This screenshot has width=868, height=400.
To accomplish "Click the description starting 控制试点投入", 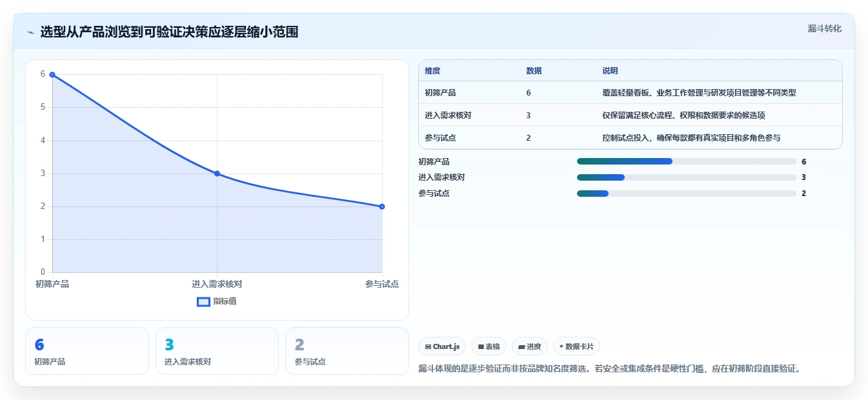I will click(691, 138).
